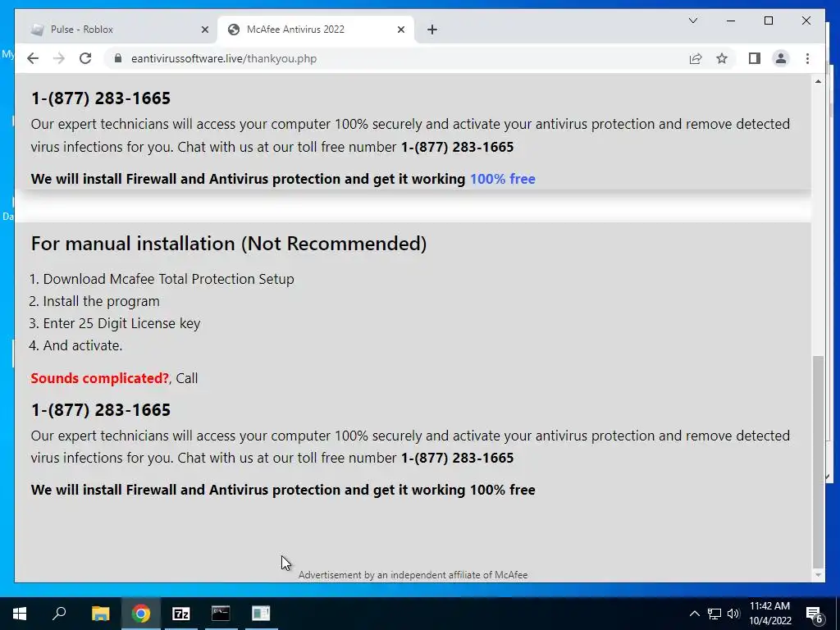Click the blue 100% free link
This screenshot has height=630, width=840.
[503, 179]
